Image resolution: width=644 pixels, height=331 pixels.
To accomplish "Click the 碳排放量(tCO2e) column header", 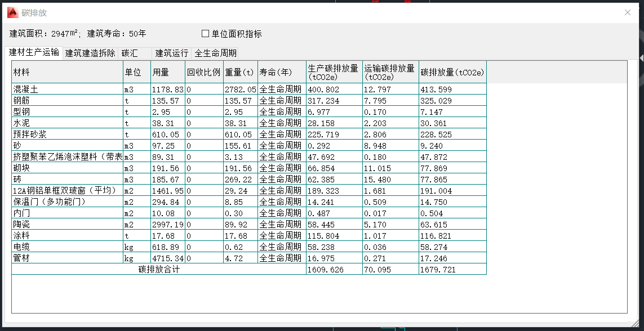I will click(x=452, y=73).
